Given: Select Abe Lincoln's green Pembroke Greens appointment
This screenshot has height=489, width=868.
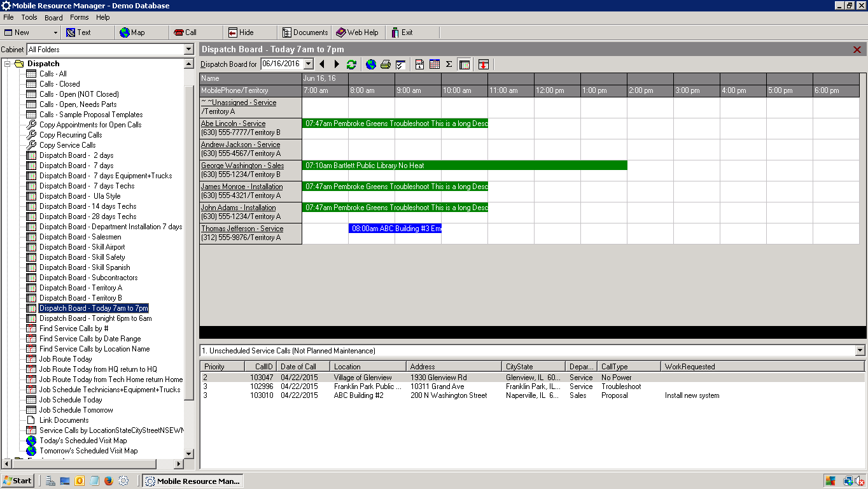Looking at the screenshot, I should pos(395,124).
